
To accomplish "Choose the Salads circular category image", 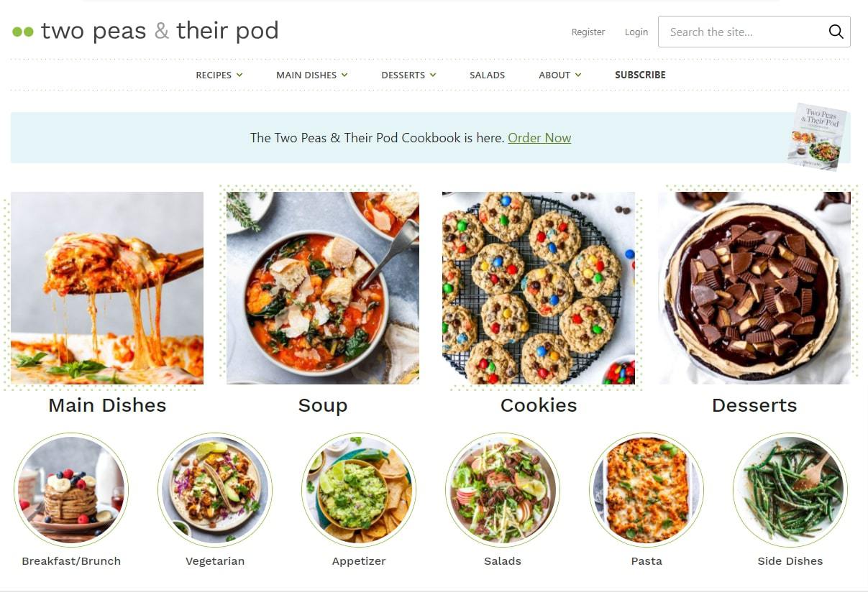I will tap(502, 490).
